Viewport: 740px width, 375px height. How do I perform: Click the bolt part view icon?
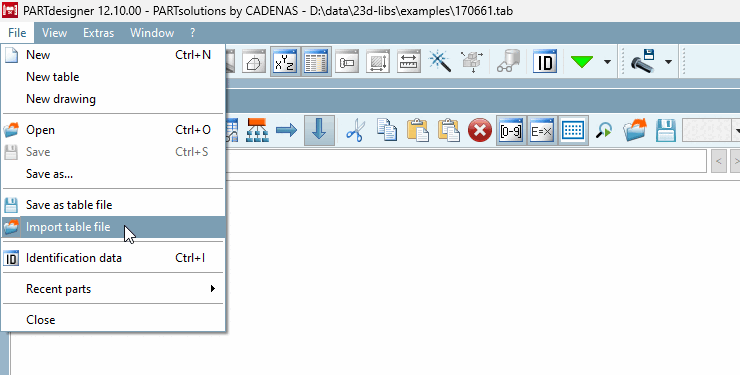pyautogui.click(x=347, y=61)
